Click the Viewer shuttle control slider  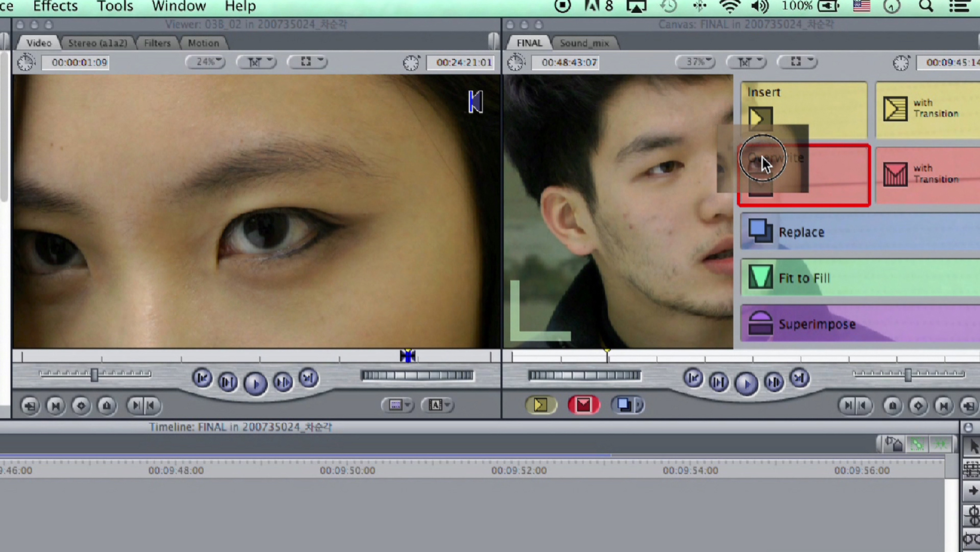[95, 375]
